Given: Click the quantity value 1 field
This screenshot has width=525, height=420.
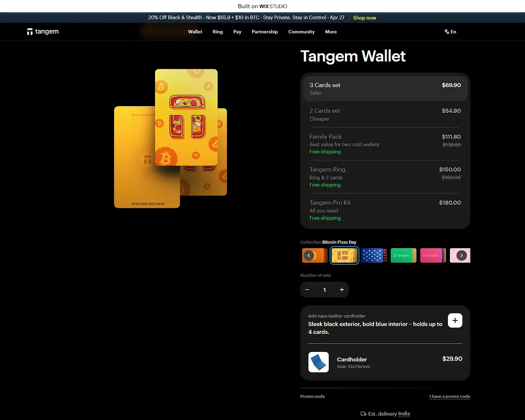Looking at the screenshot, I should point(324,290).
